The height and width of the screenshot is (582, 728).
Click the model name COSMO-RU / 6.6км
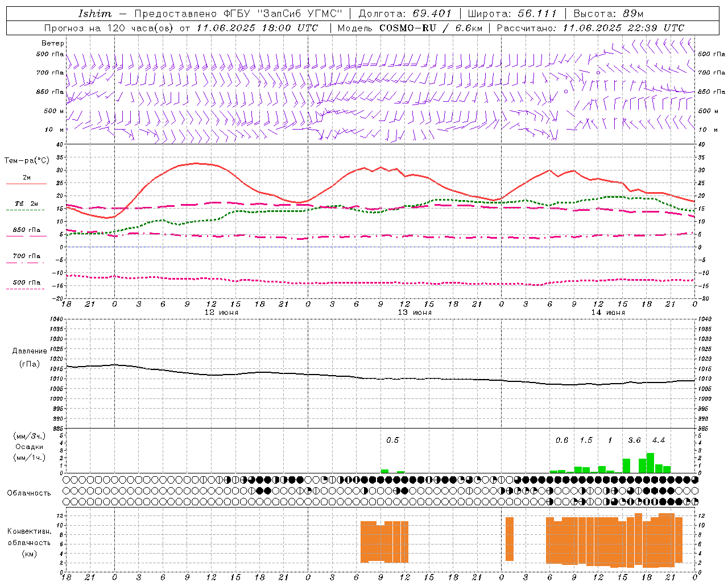click(431, 28)
